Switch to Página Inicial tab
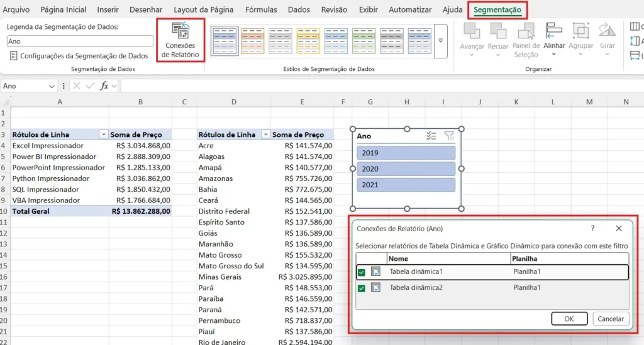Image resolution: width=644 pixels, height=345 pixels. [64, 9]
